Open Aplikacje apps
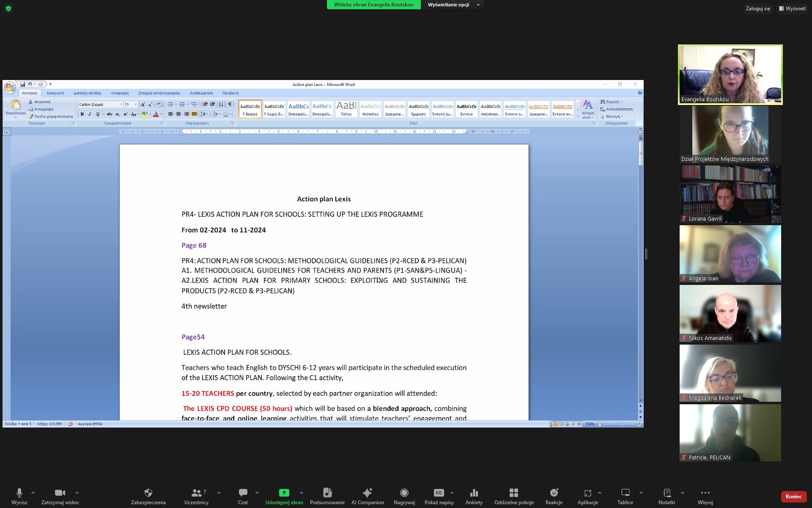Viewport: 812px width, 508px height. (x=587, y=496)
